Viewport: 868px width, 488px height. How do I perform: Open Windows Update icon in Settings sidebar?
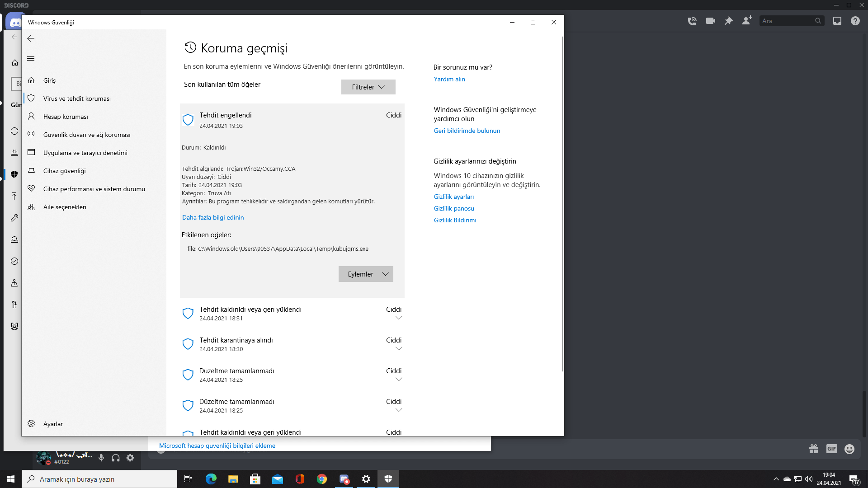[14, 131]
